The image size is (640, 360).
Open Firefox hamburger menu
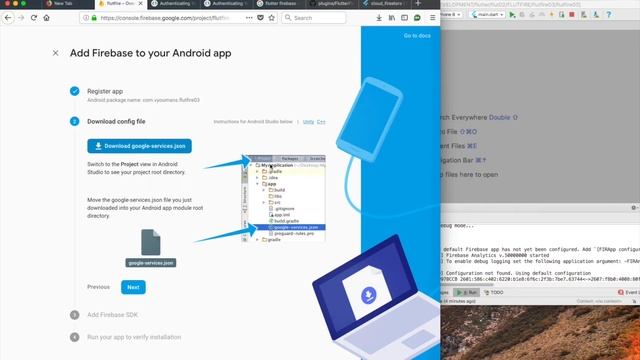[433, 18]
